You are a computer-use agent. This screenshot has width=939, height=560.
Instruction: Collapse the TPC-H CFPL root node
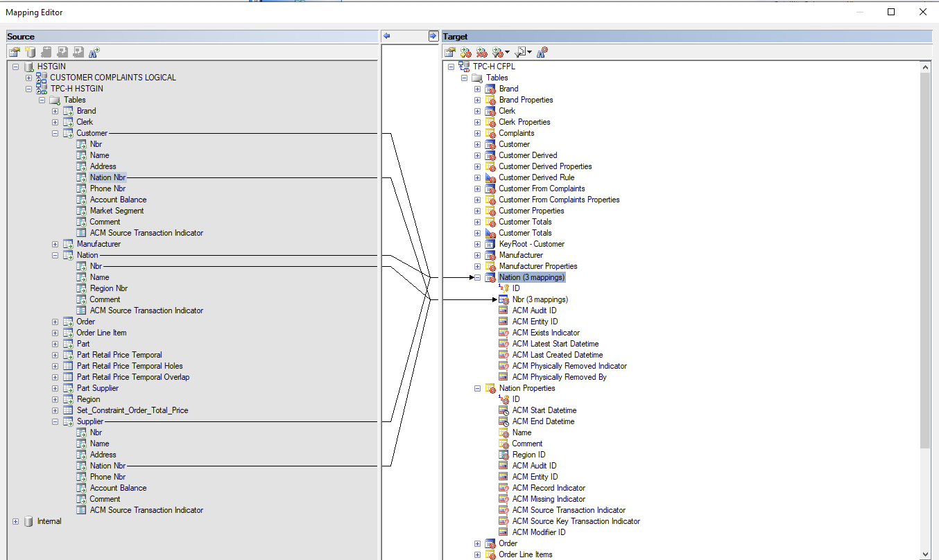(451, 67)
